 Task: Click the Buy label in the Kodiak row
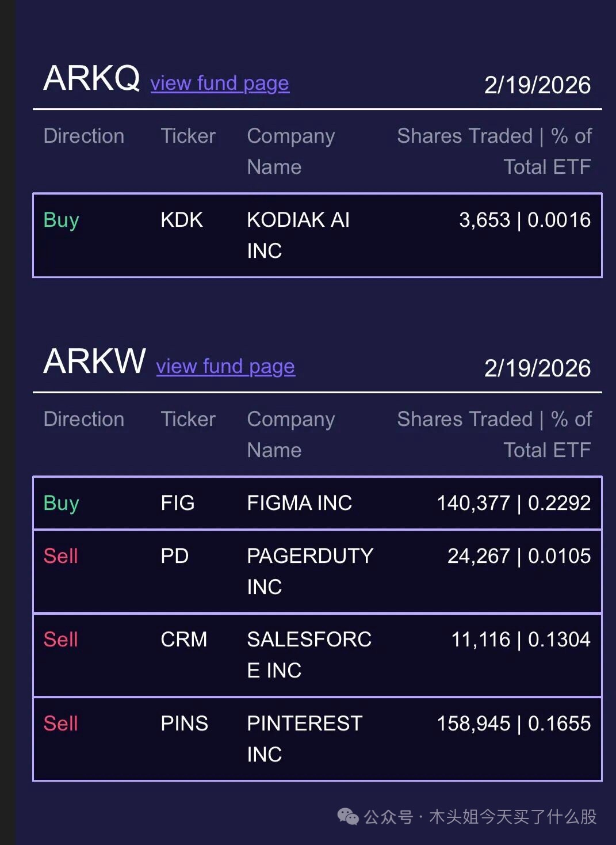61,220
